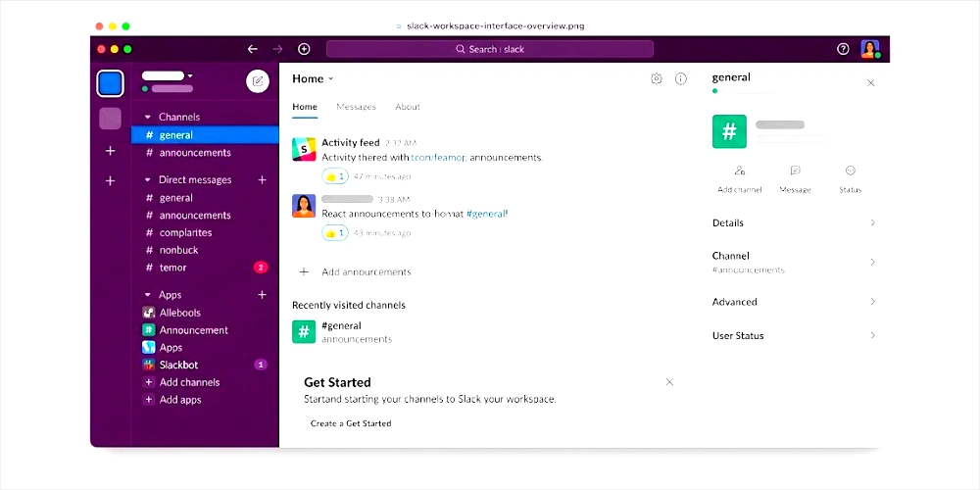The width and height of the screenshot is (980, 490).
Task: Click the green hash icon in the details panel
Action: click(729, 131)
